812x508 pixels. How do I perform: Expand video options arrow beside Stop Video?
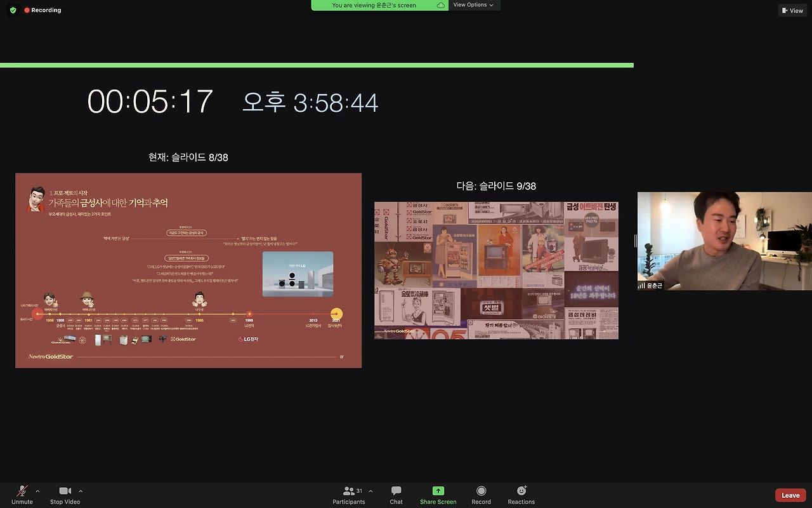point(81,491)
